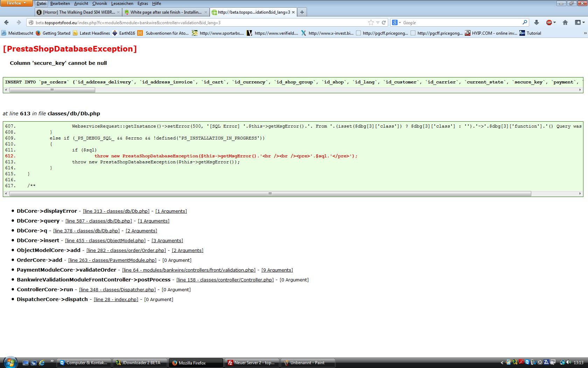Expand more quick launch items

pos(52,361)
